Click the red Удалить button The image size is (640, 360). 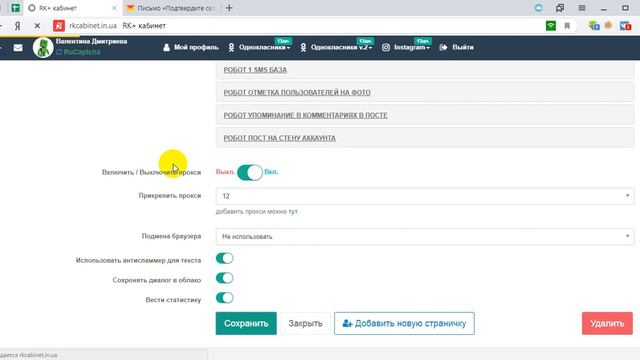point(607,323)
